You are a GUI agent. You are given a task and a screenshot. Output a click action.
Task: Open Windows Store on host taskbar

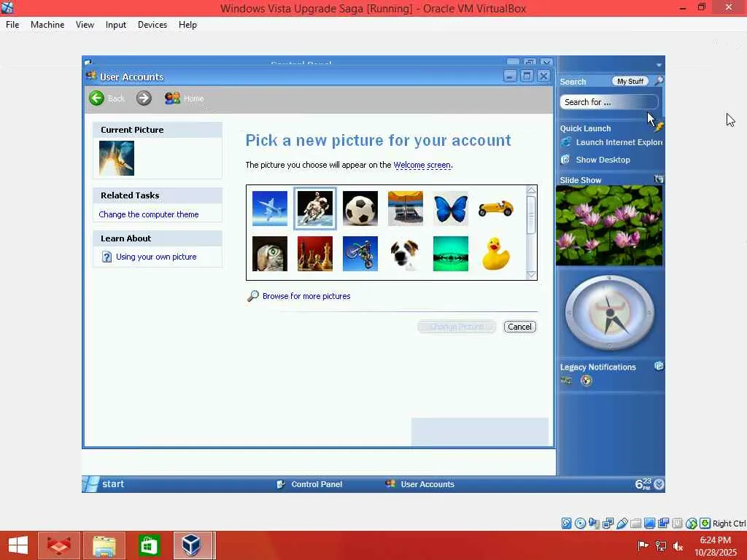pyautogui.click(x=149, y=545)
